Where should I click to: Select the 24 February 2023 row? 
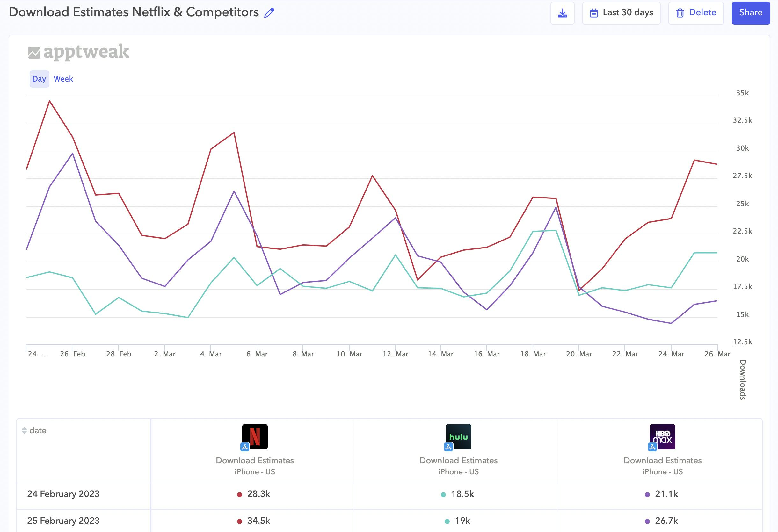(x=63, y=494)
